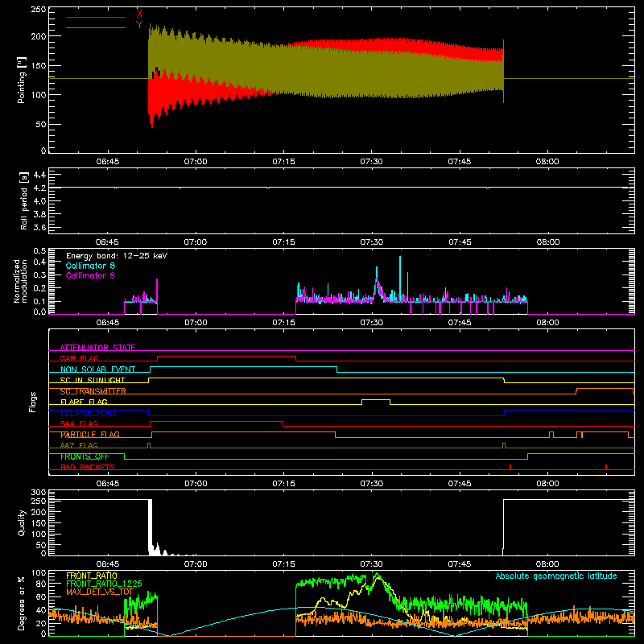644x644 pixels.
Task: Click the Flags axis title
Action: click(x=32, y=402)
